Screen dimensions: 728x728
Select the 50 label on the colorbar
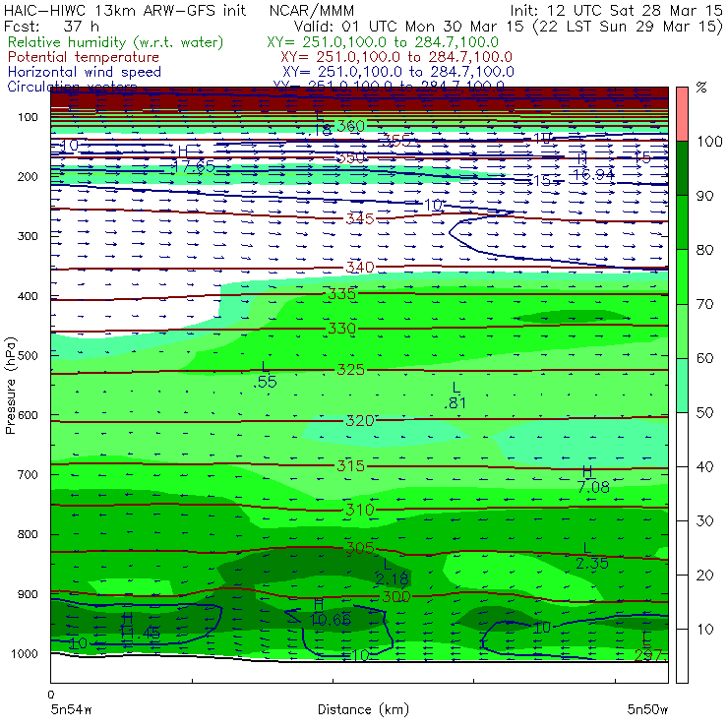704,412
